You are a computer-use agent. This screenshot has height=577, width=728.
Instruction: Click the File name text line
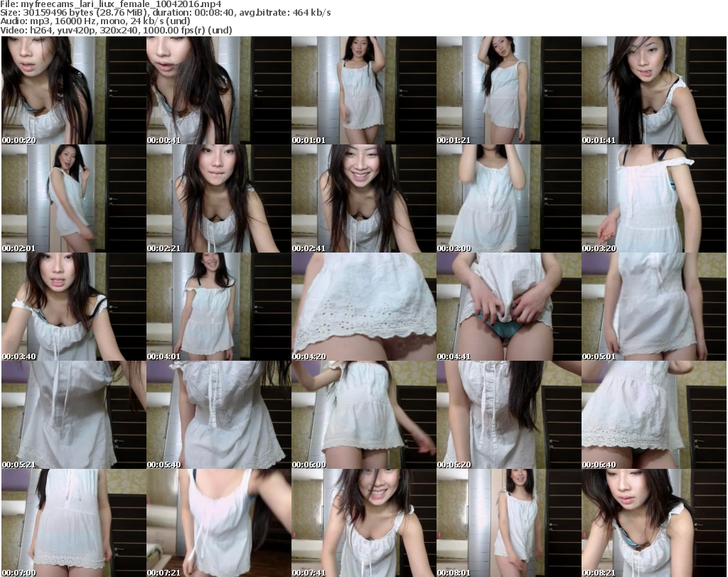click(111, 4)
